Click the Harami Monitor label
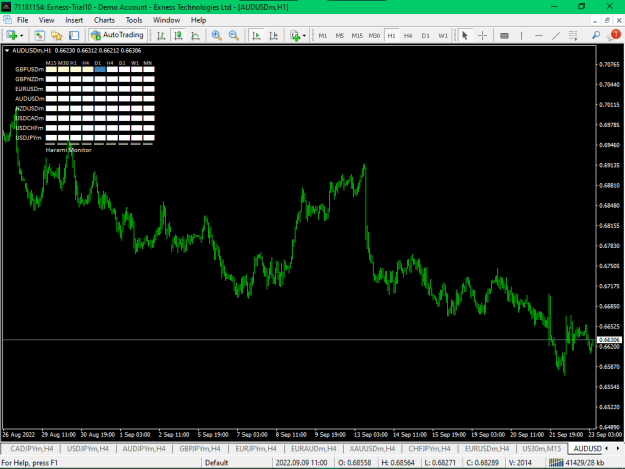This screenshot has height=469, width=625. (x=69, y=150)
